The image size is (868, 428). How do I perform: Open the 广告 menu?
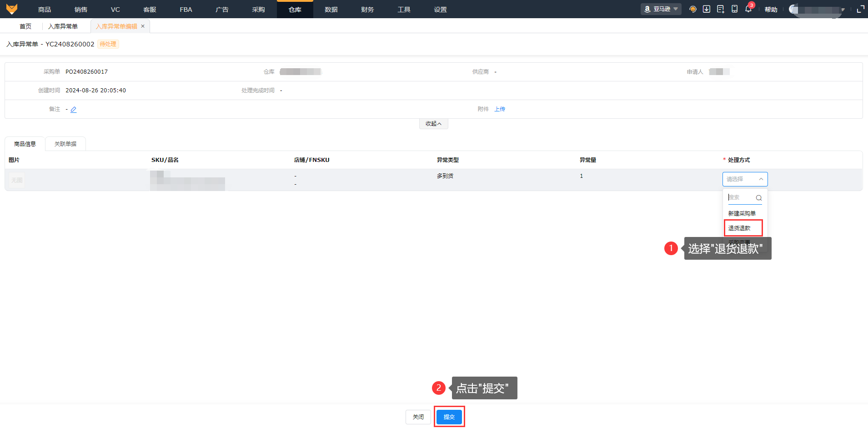pos(222,10)
